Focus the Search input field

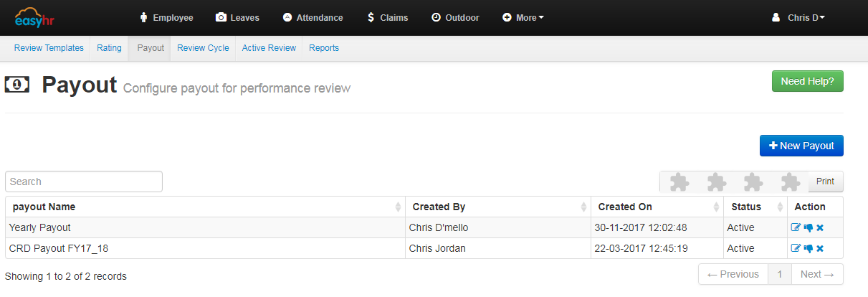(84, 181)
